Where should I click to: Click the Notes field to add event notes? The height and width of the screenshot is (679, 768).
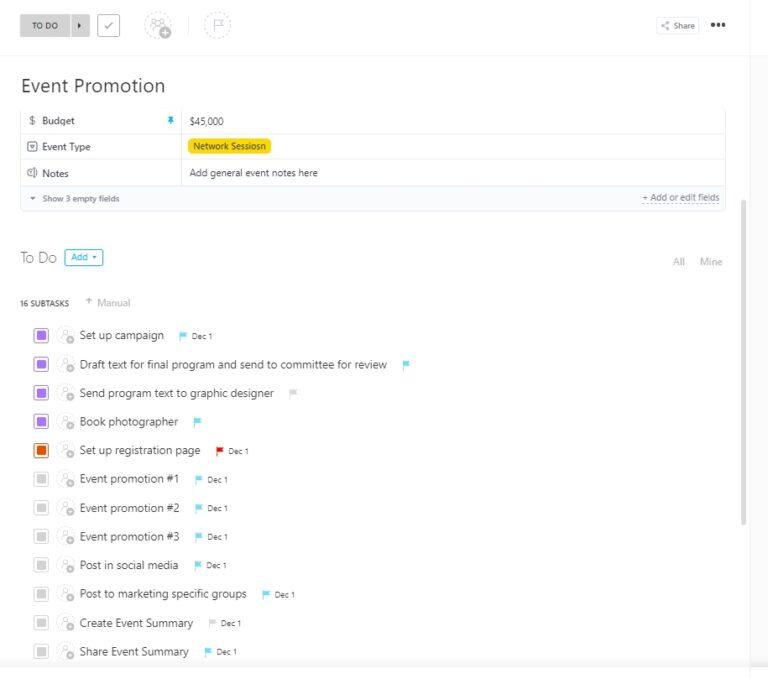(254, 173)
